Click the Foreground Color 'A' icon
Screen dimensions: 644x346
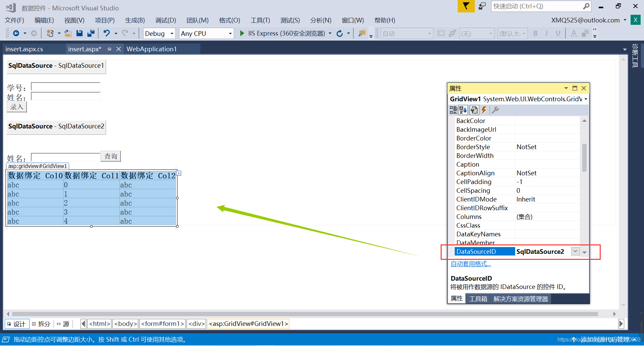[x=574, y=33]
